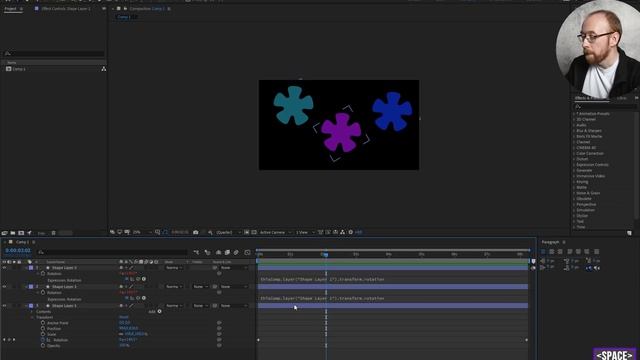Go to previous keyframe arrow on Rotation
640x360 pixels.
(4, 340)
